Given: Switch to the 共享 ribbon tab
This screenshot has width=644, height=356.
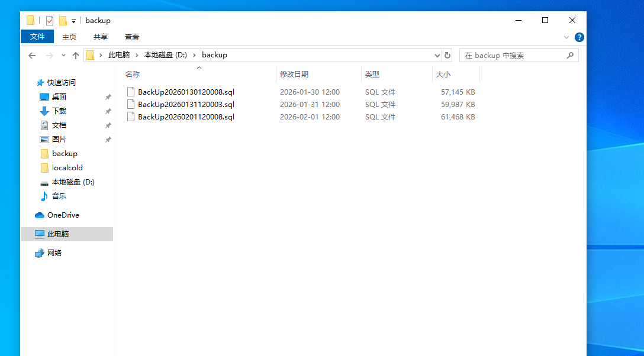Looking at the screenshot, I should coord(101,37).
